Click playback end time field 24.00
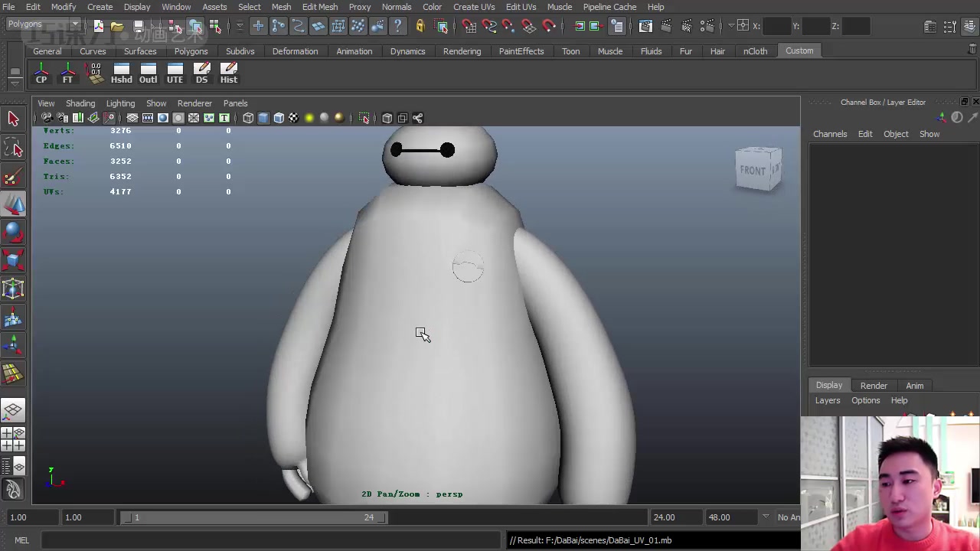The height and width of the screenshot is (551, 980). coord(675,517)
